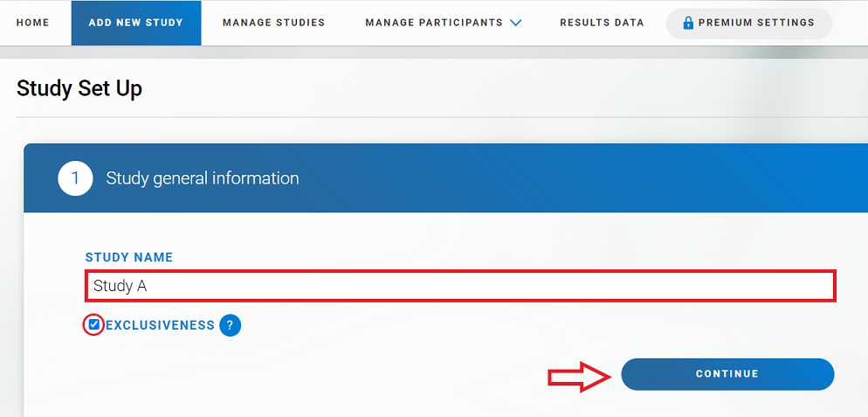
Task: Open the Manage Participants menu
Action: coord(434,23)
